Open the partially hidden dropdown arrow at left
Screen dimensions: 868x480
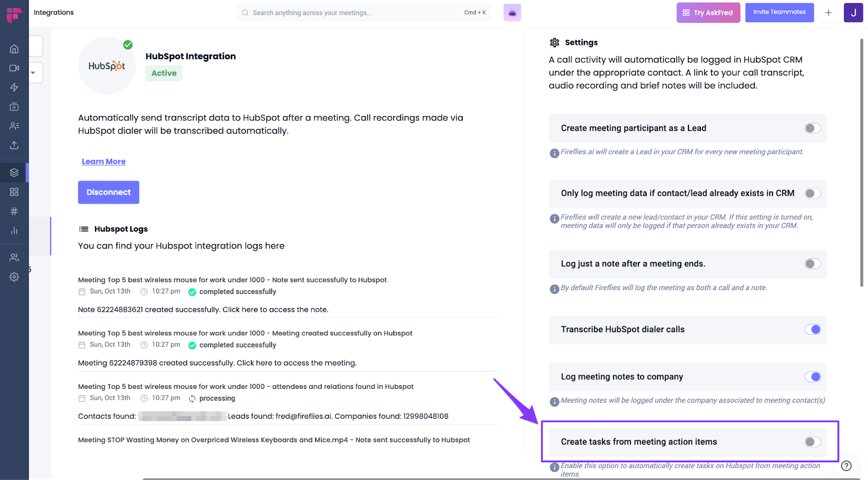click(33, 73)
